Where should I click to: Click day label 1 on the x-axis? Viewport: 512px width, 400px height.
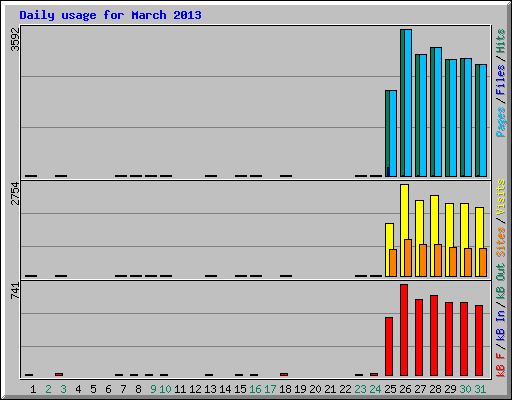(33, 389)
